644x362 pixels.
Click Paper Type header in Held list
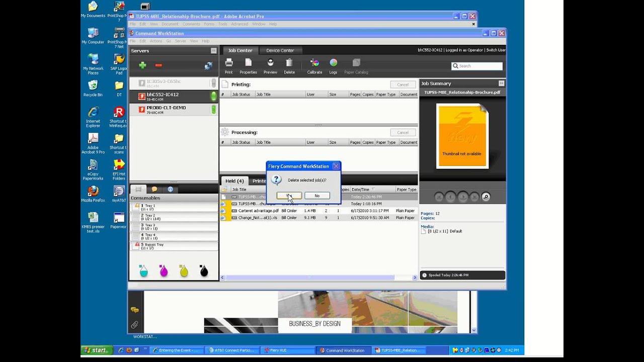point(407,190)
